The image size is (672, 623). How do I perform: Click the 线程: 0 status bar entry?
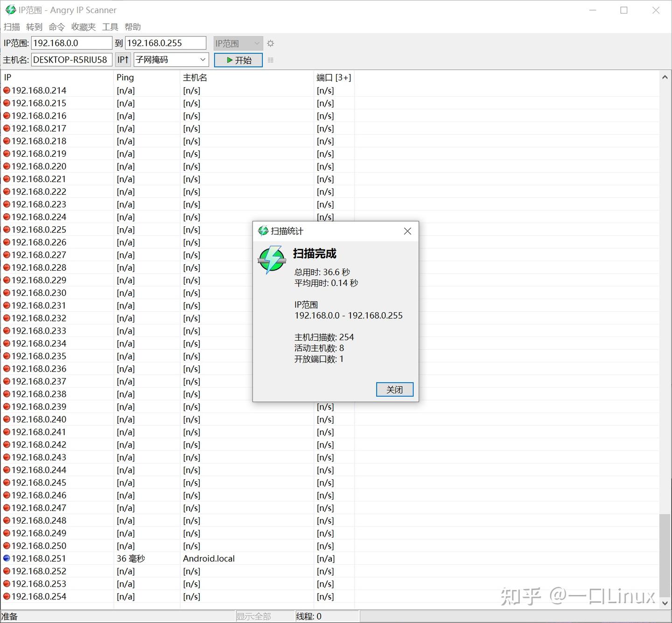pos(308,616)
